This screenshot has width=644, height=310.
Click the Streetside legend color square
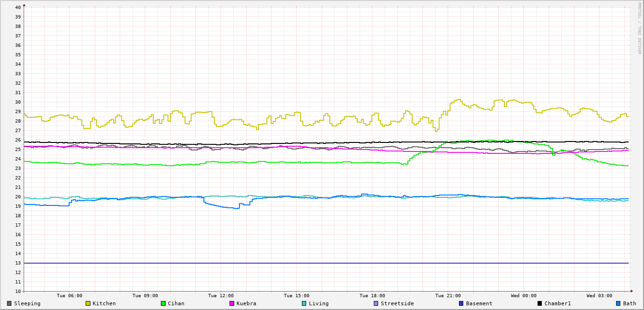[376, 303]
